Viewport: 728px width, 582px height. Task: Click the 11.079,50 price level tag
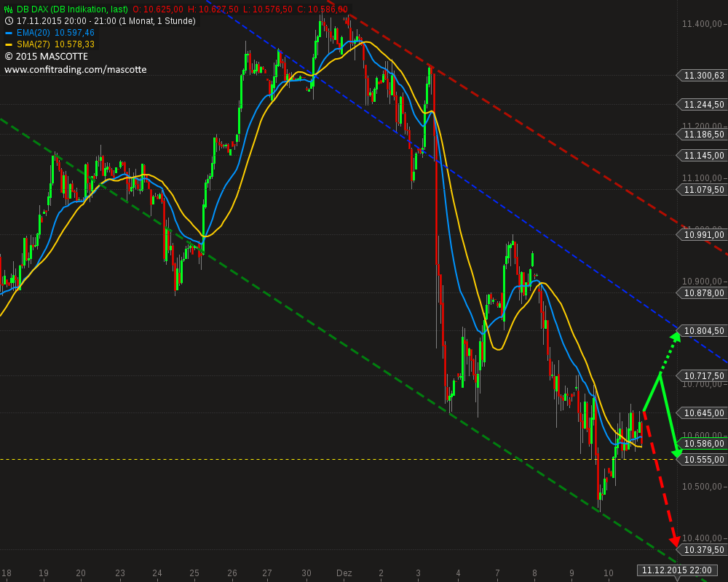pos(702,189)
